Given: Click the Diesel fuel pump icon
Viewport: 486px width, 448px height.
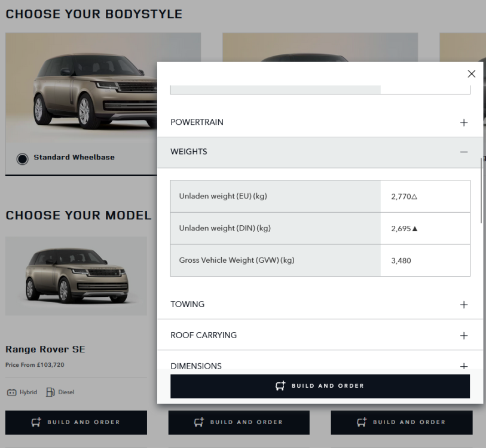Looking at the screenshot, I should click(x=50, y=392).
